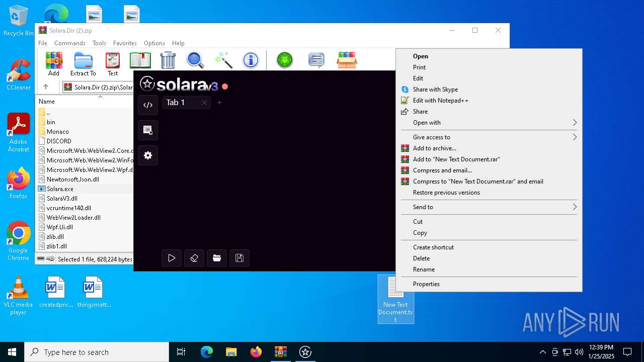Open the Tools menu in WinRAR
The image size is (644, 362).
[x=99, y=43]
